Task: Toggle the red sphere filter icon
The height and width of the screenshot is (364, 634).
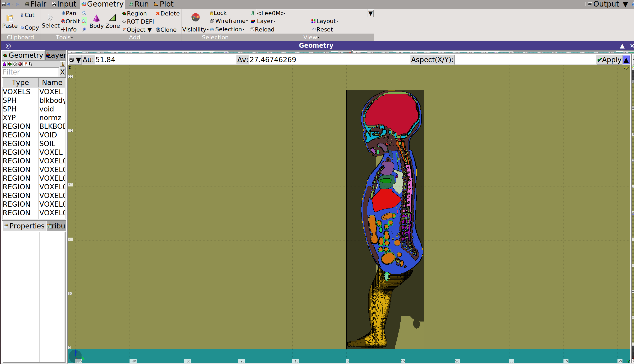Action: 20,64
